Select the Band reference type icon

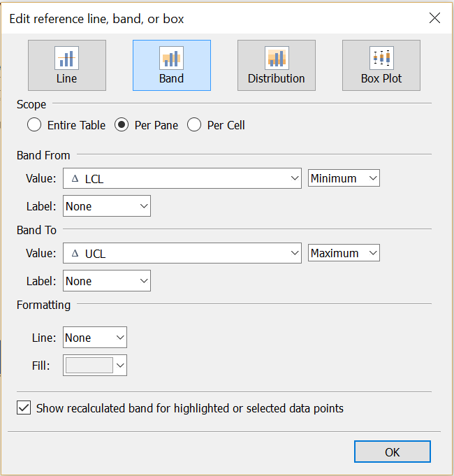[x=171, y=58]
